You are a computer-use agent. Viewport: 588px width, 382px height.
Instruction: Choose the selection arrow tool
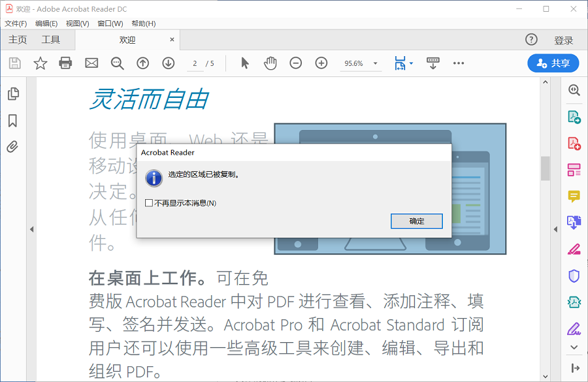(x=245, y=63)
